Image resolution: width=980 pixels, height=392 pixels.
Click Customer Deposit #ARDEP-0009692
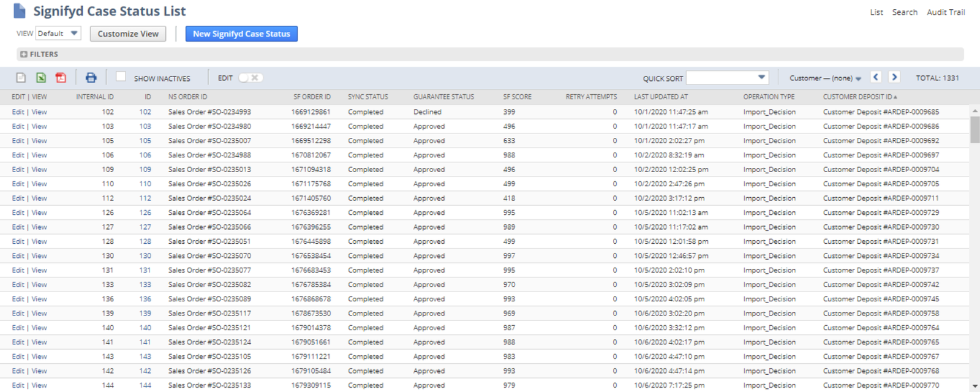tap(881, 141)
